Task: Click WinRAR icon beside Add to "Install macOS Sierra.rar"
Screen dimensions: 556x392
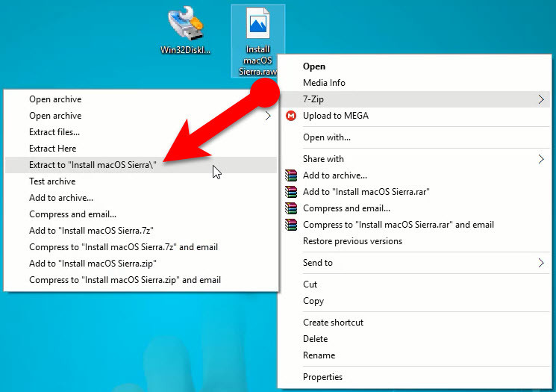Action: coord(291,192)
